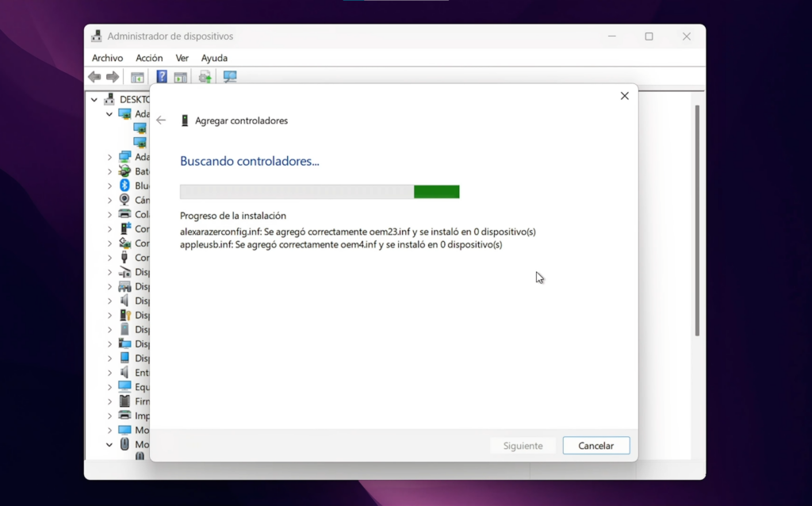Click the toolbar forward arrow icon
This screenshot has height=506, width=812.
tap(113, 77)
